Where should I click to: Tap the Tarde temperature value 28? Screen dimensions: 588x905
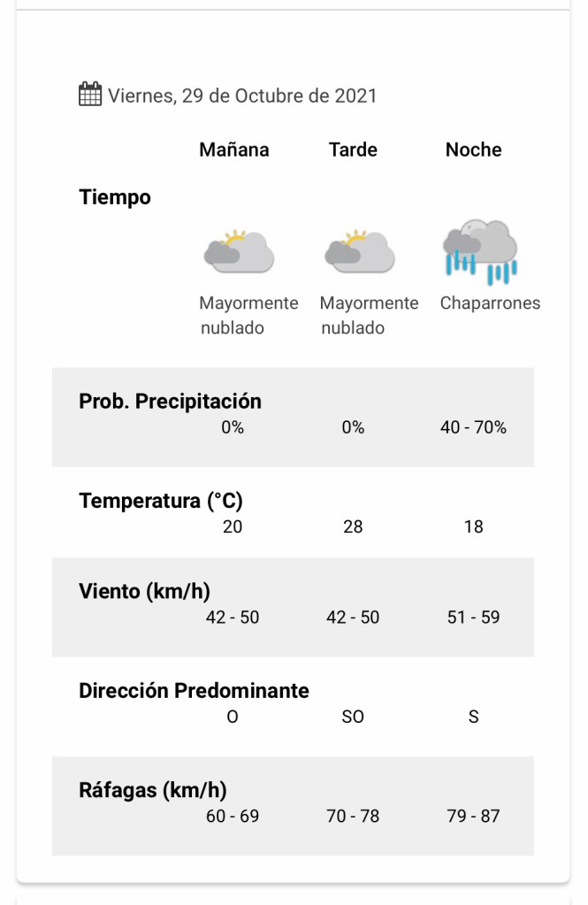coord(353,527)
